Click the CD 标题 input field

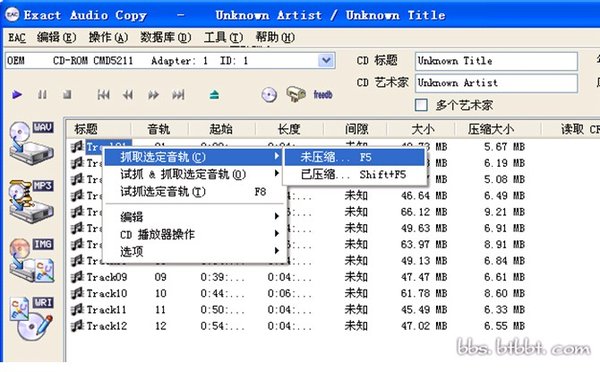496,61
